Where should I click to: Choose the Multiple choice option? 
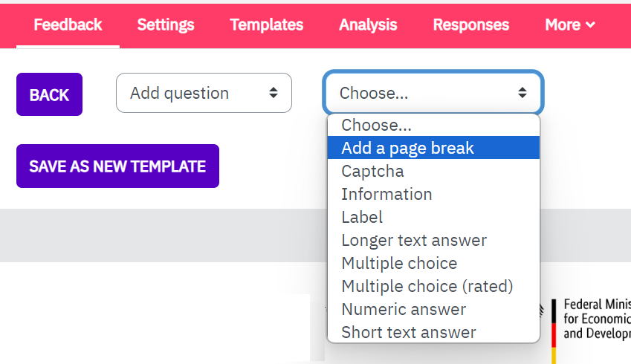click(x=433, y=263)
